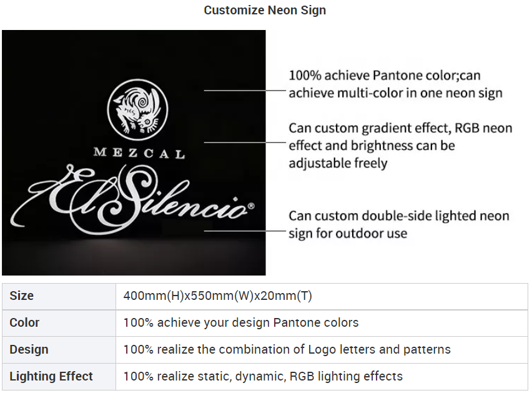Screen dimensions: 532x393
Task: Click the Pantone color multi-color callout text
Action: click(x=395, y=84)
